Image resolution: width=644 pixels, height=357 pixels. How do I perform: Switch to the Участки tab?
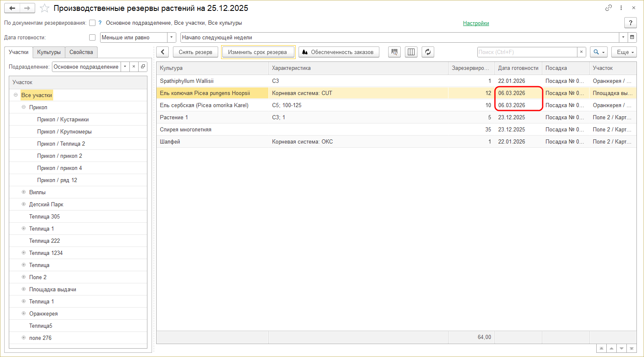[18, 52]
